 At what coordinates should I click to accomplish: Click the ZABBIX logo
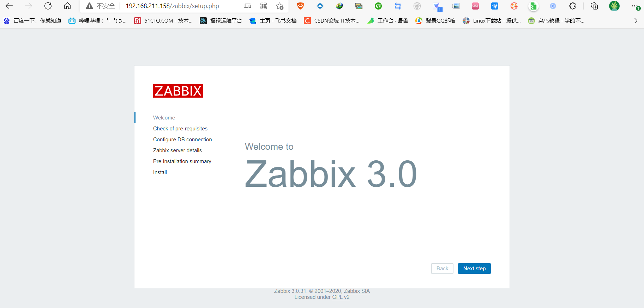pyautogui.click(x=178, y=91)
